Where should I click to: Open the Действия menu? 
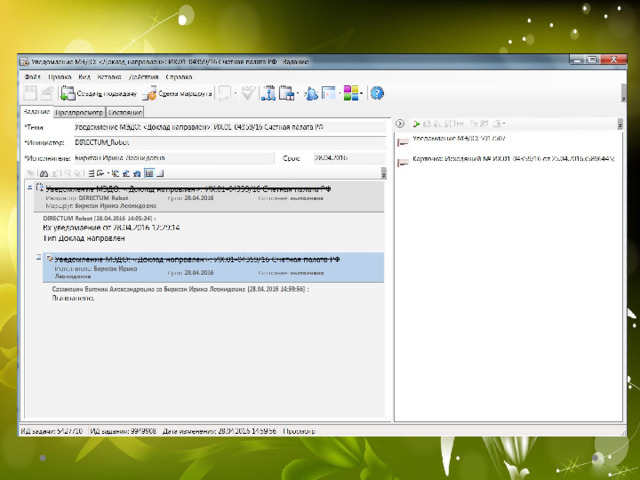pos(143,76)
